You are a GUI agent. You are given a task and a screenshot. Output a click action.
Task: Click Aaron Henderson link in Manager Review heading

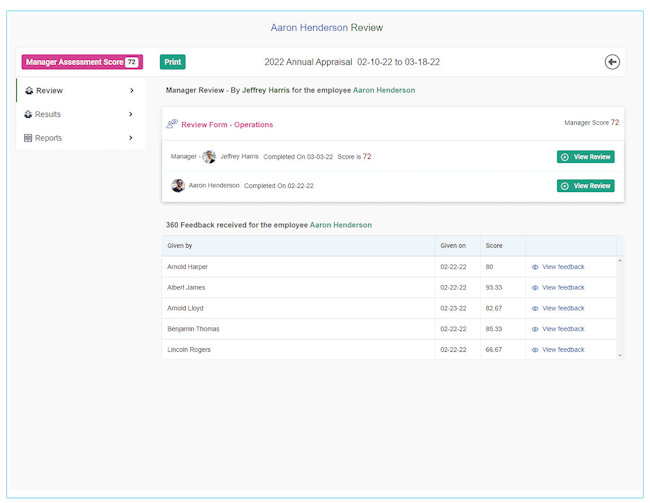tap(384, 90)
